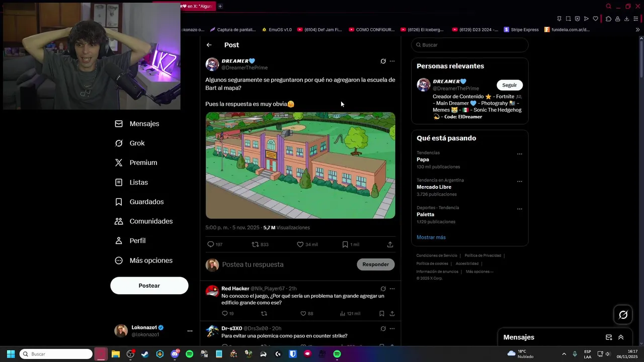Open new browser tab with plus button

click(220, 6)
